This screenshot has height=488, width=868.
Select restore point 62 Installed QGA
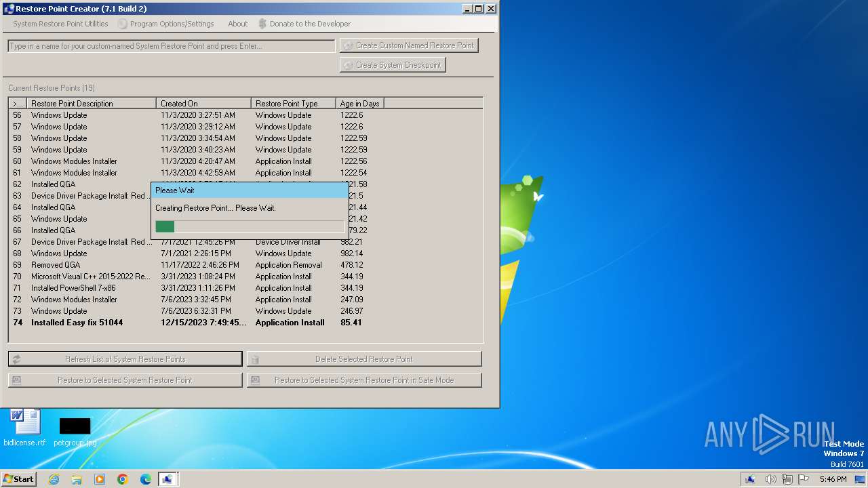coord(80,184)
